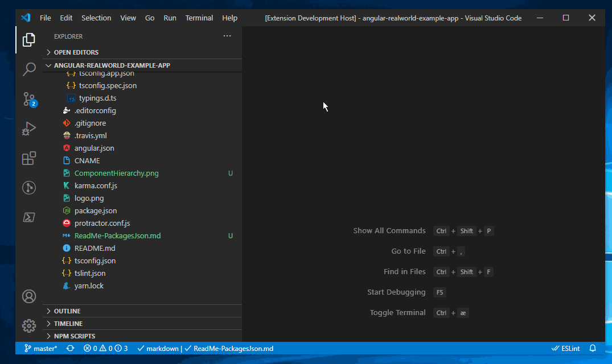Open karma.conf.js file
The width and height of the screenshot is (612, 364).
(x=142, y=185)
